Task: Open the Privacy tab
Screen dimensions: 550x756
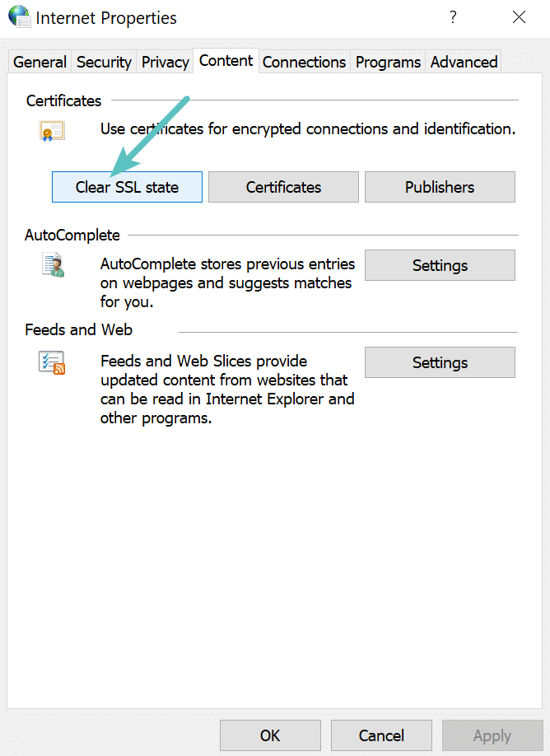Action: pyautogui.click(x=165, y=62)
